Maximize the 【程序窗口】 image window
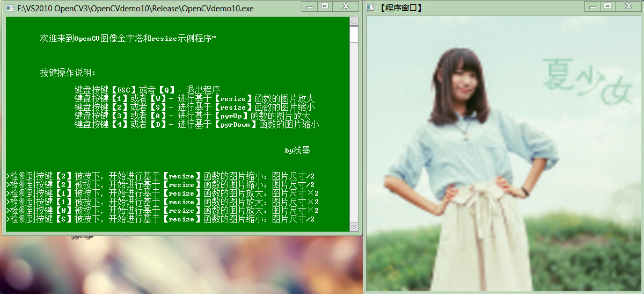The image size is (644, 294). tap(608, 6)
